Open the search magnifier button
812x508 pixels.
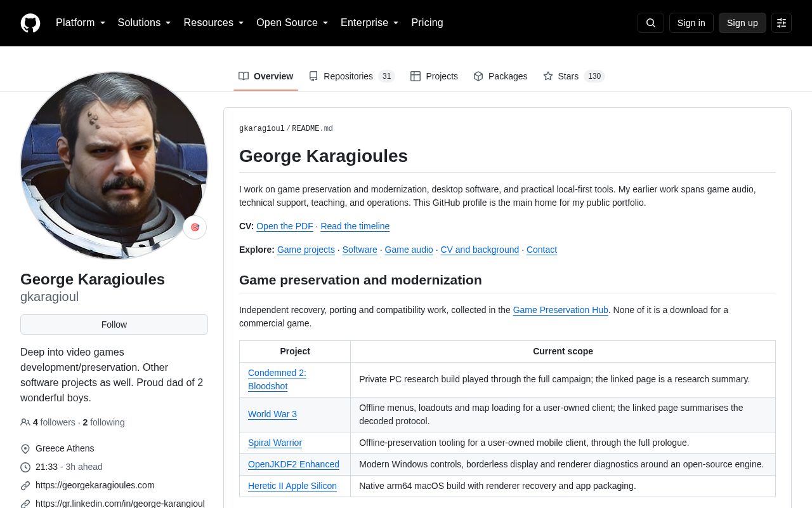(651, 23)
